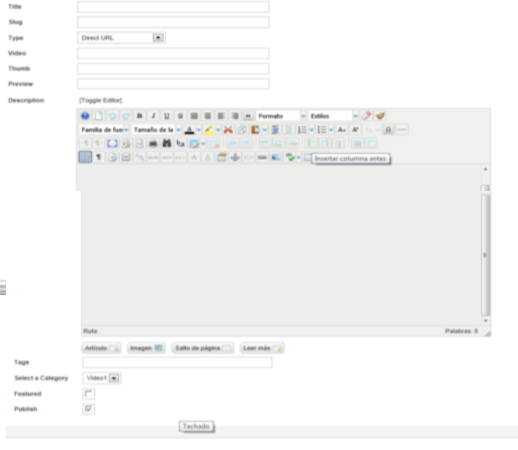Toggle visual blocks button in last toolbar row

click(85, 157)
